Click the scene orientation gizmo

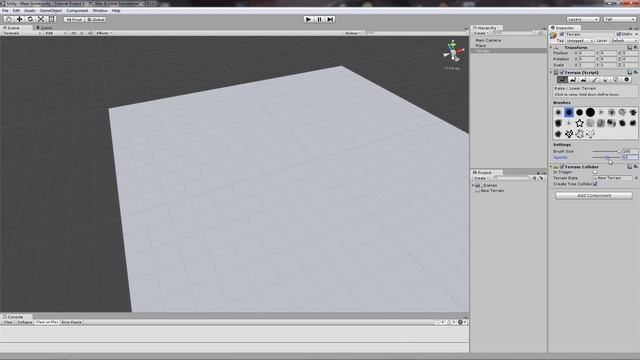(453, 52)
